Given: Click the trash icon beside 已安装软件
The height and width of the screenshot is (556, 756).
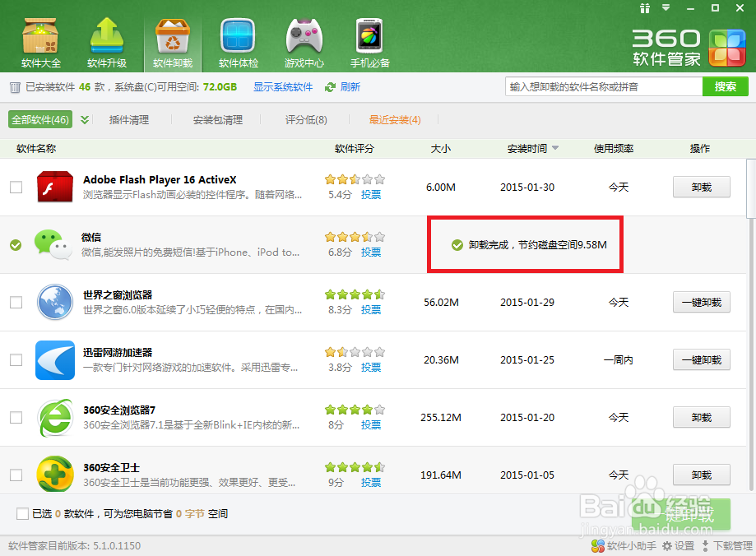Looking at the screenshot, I should click(15, 87).
